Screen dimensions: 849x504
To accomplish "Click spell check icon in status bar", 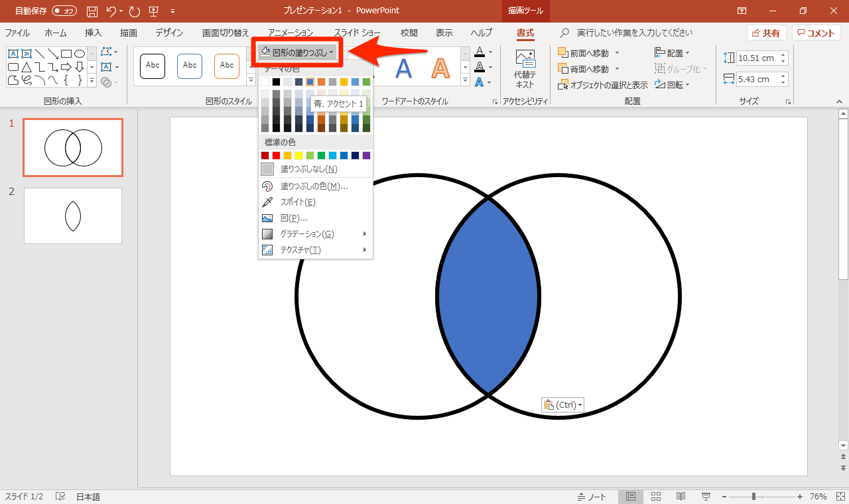I will tap(60, 497).
